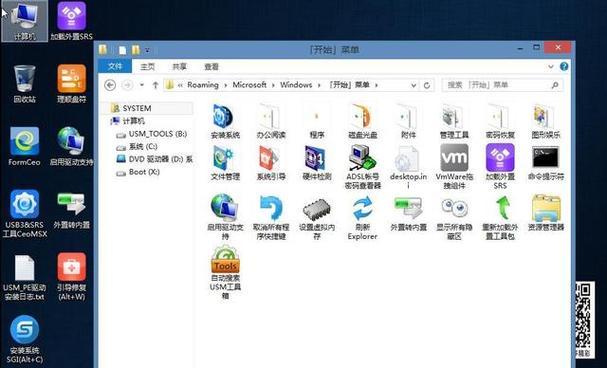Select 计算机 in the navigation pane
Image resolution: width=607 pixels, height=368 pixels.
[x=129, y=121]
